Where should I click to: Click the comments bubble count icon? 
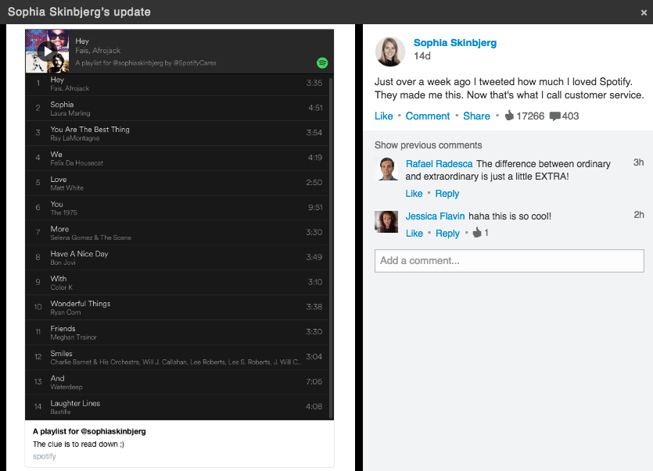554,116
